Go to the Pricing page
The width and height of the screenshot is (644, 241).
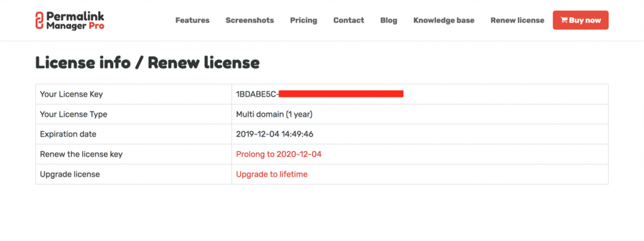click(x=304, y=20)
